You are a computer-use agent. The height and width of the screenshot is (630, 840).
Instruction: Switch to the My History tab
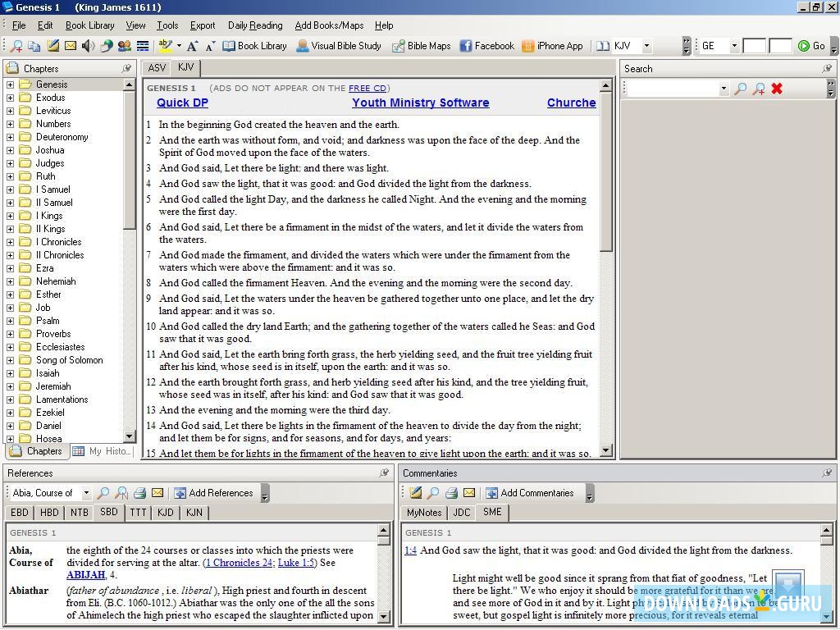[103, 451]
